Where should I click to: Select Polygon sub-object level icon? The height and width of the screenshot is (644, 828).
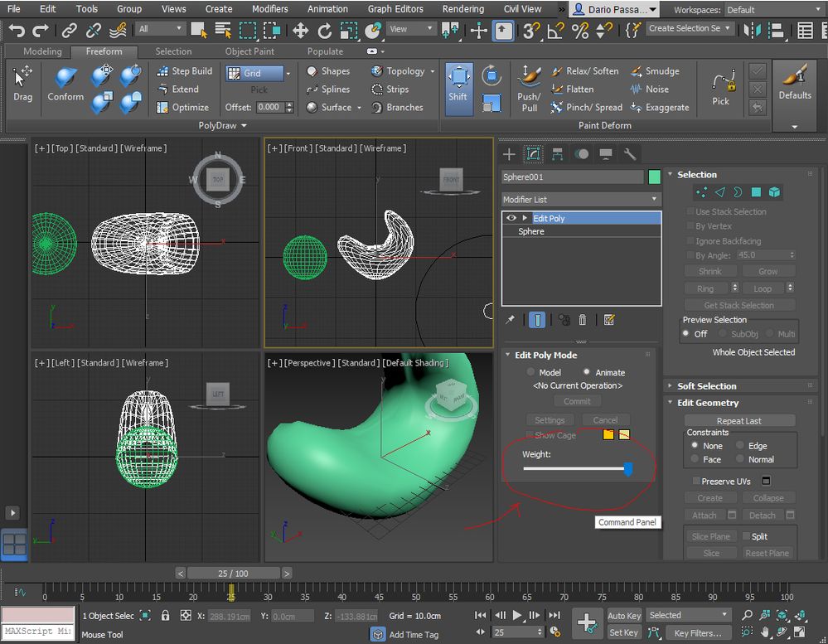click(756, 192)
